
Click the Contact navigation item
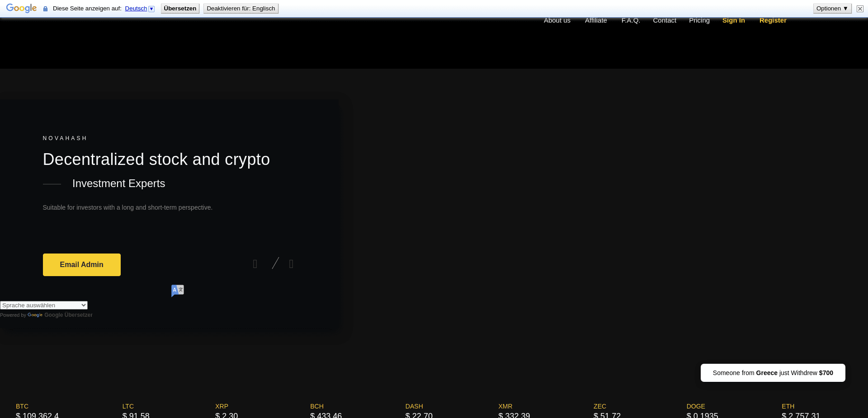click(665, 20)
